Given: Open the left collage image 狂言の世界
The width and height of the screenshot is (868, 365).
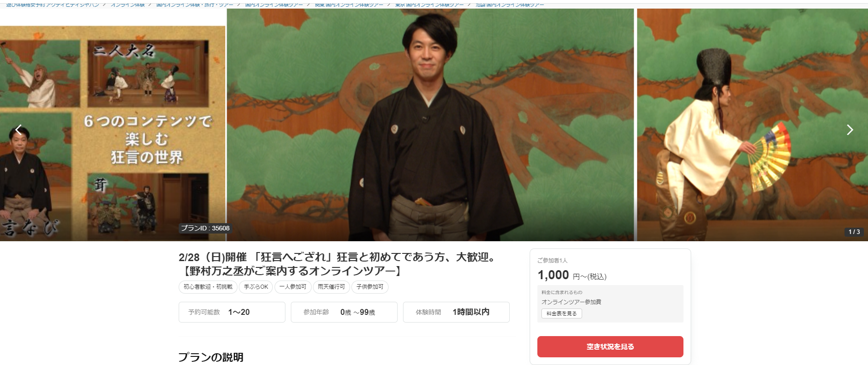Looking at the screenshot, I should [x=113, y=133].
